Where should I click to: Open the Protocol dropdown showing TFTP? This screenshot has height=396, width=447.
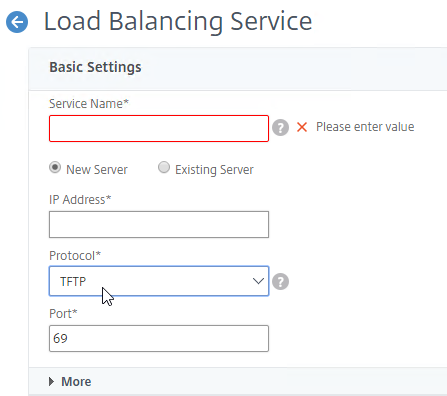(159, 281)
